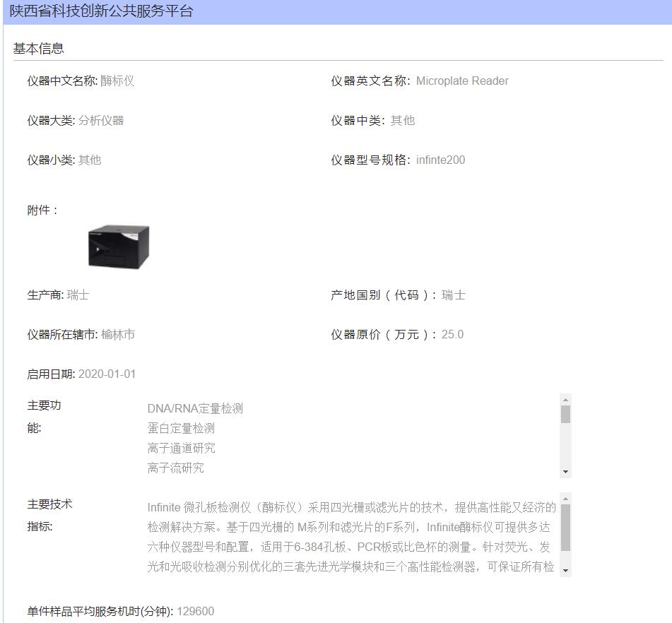
Task: Click the 仪器英文名称 label
Action: click(x=370, y=81)
